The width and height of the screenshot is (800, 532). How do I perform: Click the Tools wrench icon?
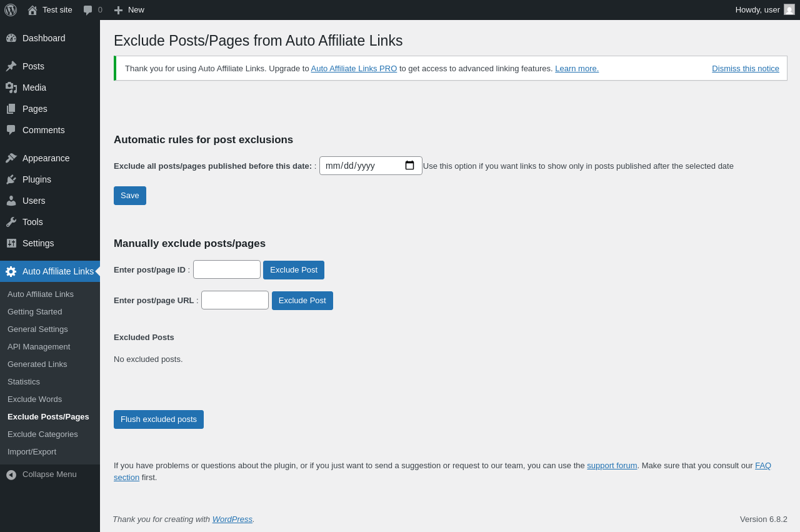click(11, 222)
